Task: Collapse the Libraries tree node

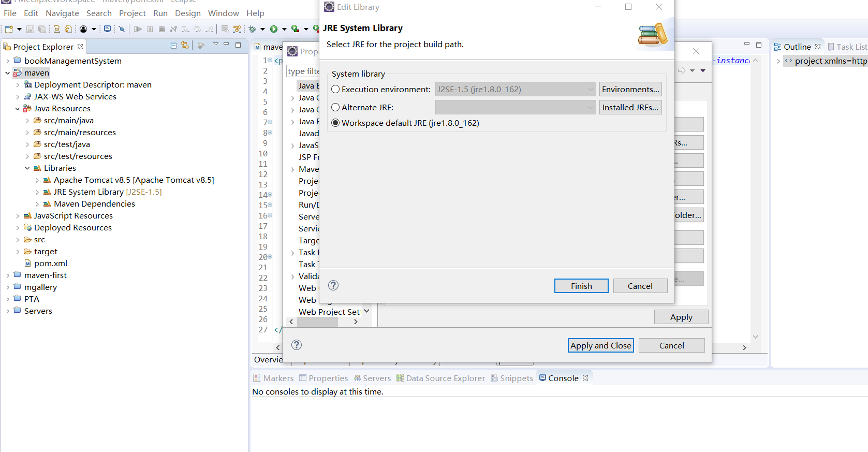Action: pos(27,168)
